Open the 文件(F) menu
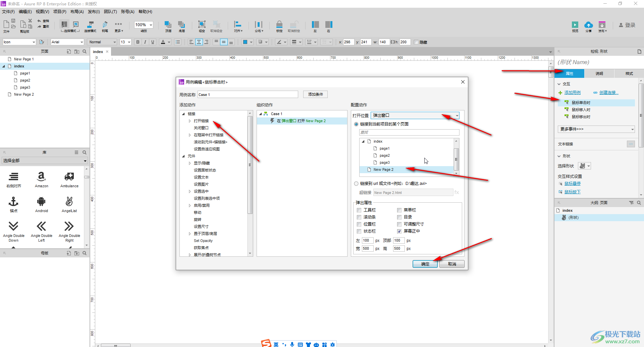644x347 pixels. click(8, 12)
